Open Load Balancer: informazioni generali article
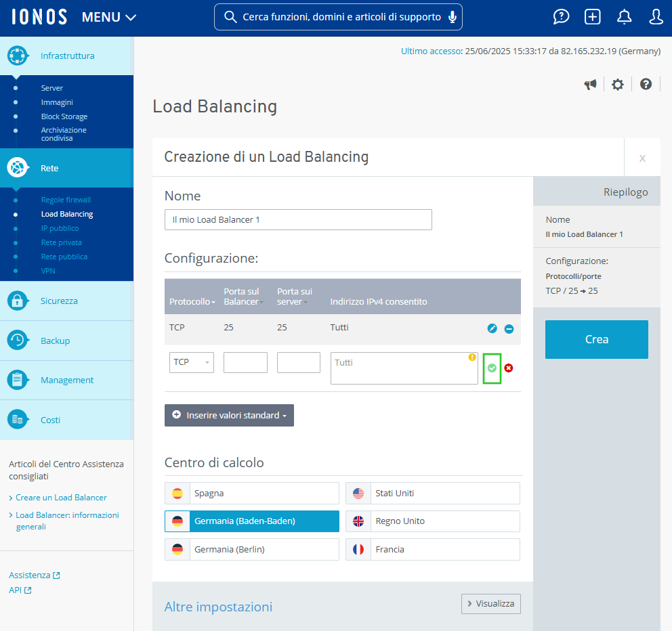Screen dimensions: 672x631 (x=67, y=521)
